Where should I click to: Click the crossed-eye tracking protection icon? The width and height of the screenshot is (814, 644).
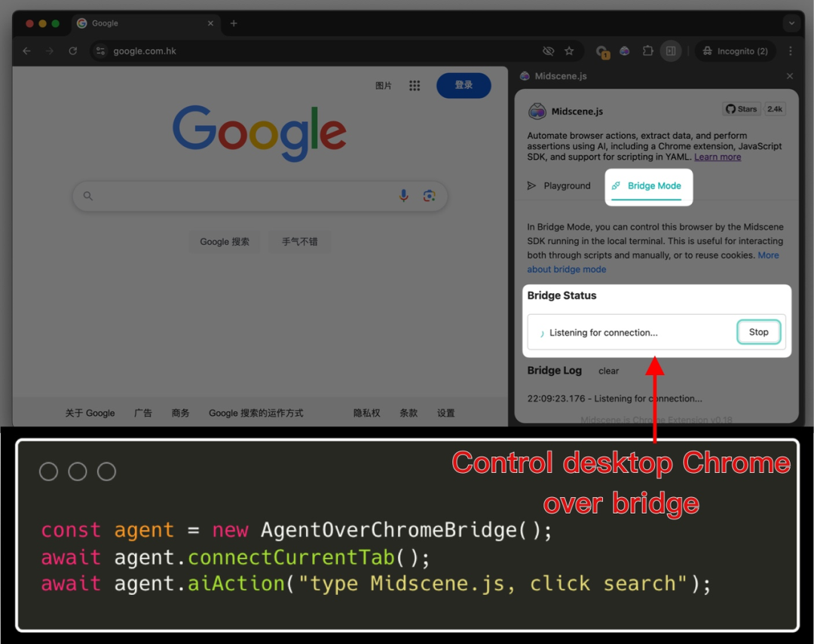click(548, 51)
